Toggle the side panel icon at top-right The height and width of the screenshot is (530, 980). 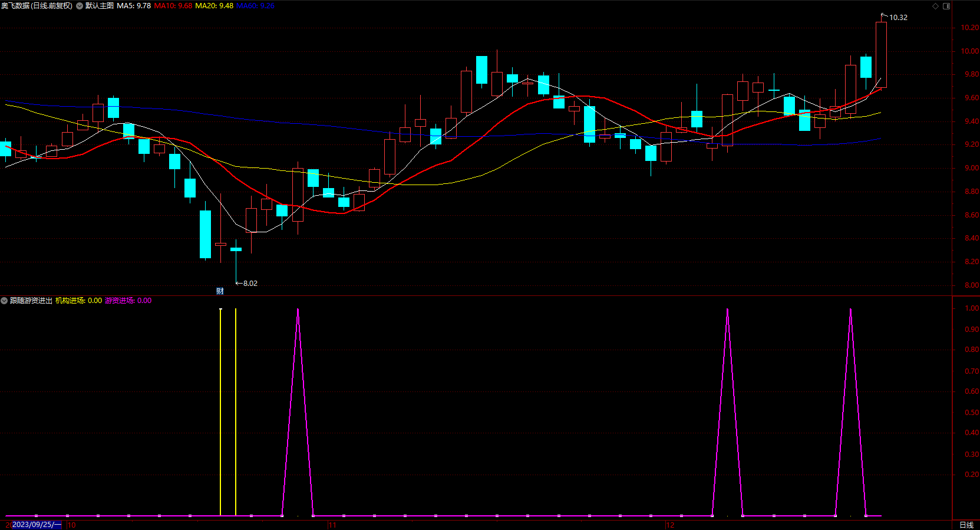point(946,6)
